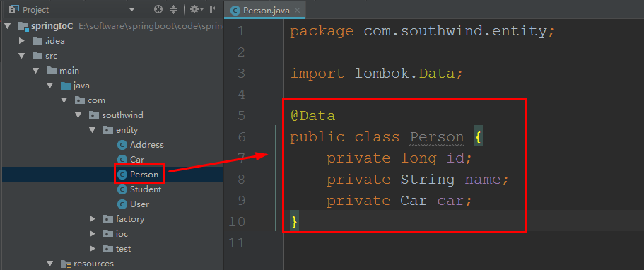Hide the Project tool window
The width and height of the screenshot is (644, 270).
point(214,9)
